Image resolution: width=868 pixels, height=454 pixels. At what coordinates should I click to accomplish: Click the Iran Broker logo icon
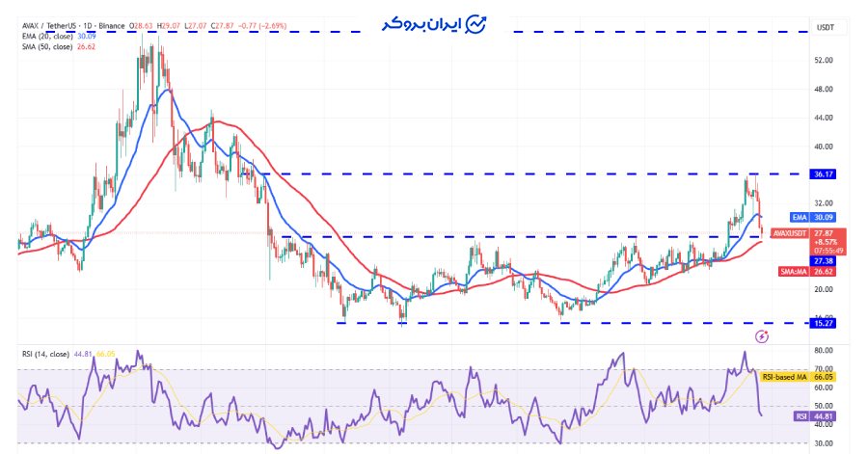click(x=475, y=24)
